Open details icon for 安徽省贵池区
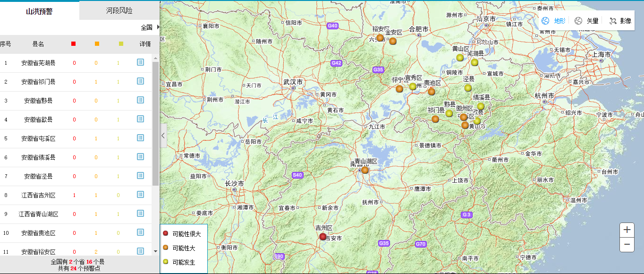 click(140, 232)
